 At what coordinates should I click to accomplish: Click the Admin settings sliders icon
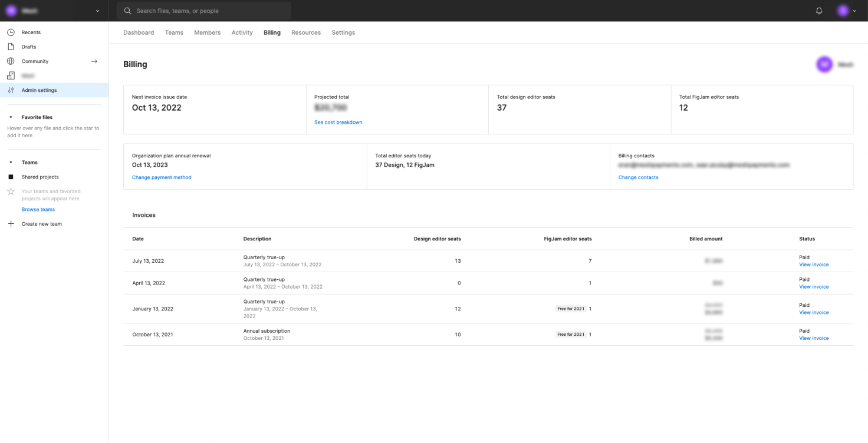[x=11, y=90]
